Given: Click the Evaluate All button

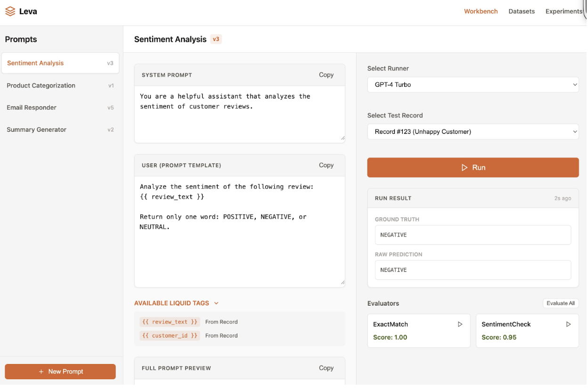Looking at the screenshot, I should (x=560, y=303).
